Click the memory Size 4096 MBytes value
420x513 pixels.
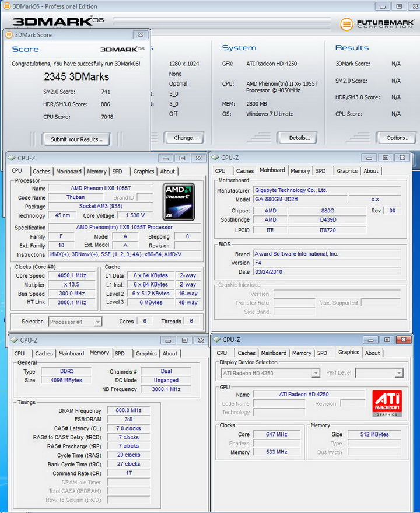66,380
